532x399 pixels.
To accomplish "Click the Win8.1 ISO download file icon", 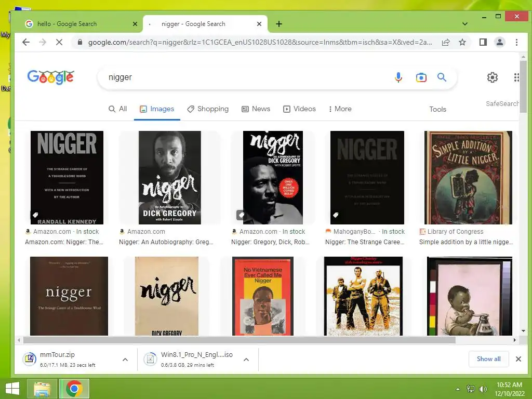I will pyautogui.click(x=150, y=359).
